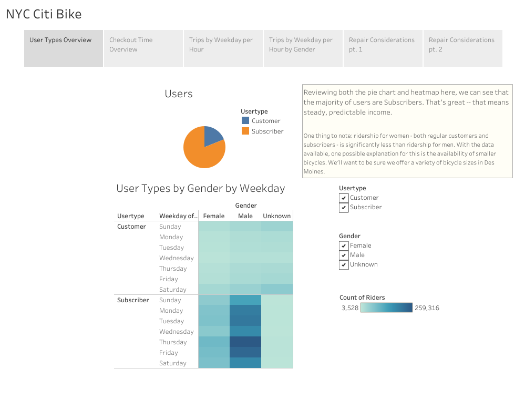Screen dimensions: 525x420
Task: Click the NYC Citi Bike story title
Action: tap(44, 14)
